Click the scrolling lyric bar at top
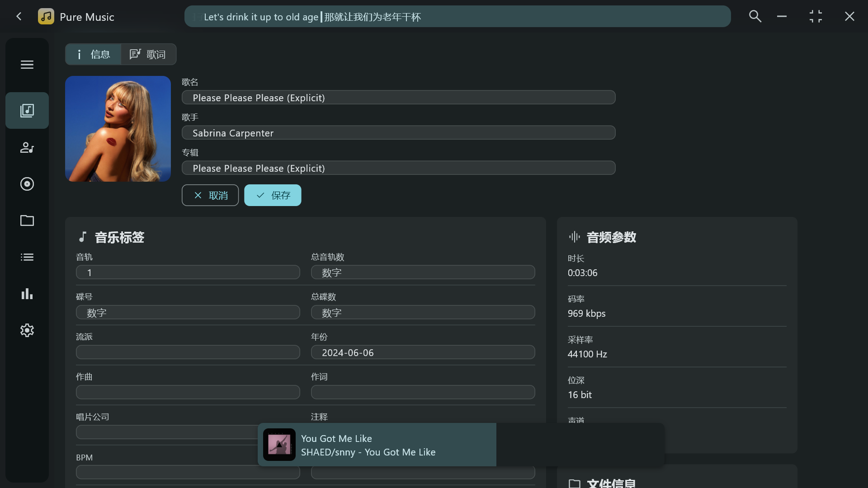 458,17
